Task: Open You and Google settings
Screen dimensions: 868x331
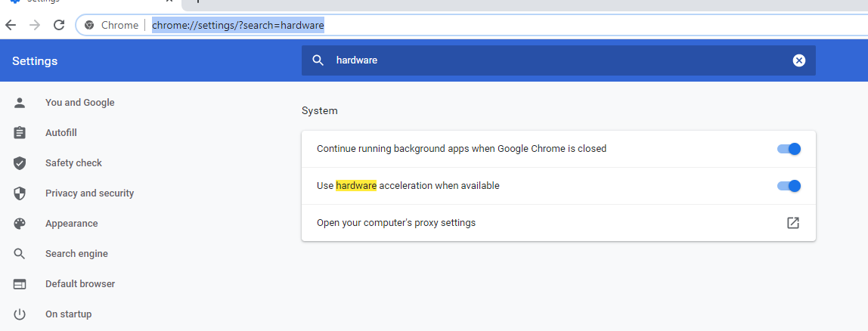Action: point(79,103)
